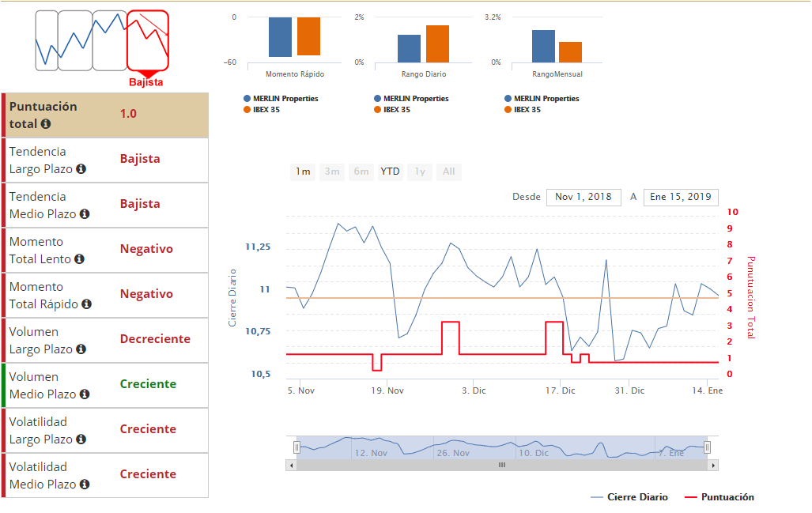Click MERLIN blue bar in RangoMensual

tap(544, 47)
